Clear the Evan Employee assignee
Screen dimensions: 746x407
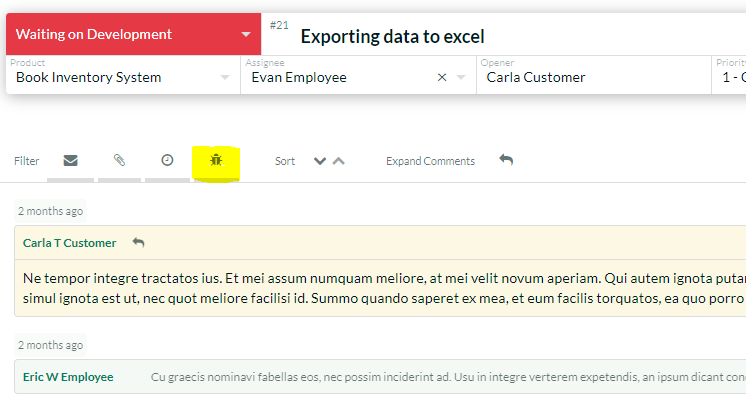pos(442,77)
